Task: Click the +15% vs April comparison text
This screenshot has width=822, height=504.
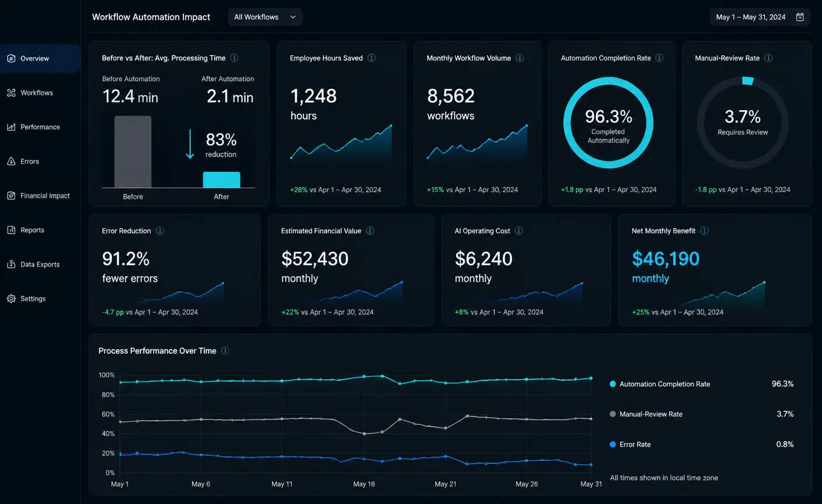Action: (472, 190)
